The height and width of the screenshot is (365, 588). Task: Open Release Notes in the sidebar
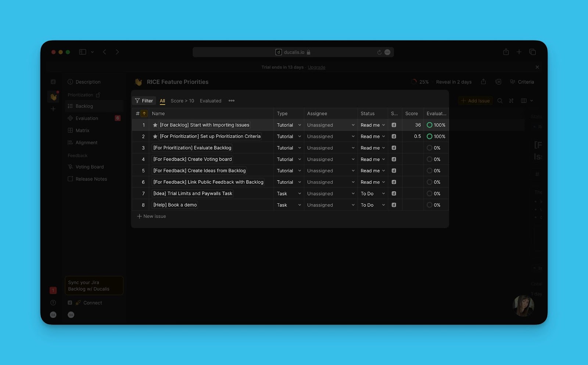(91, 179)
